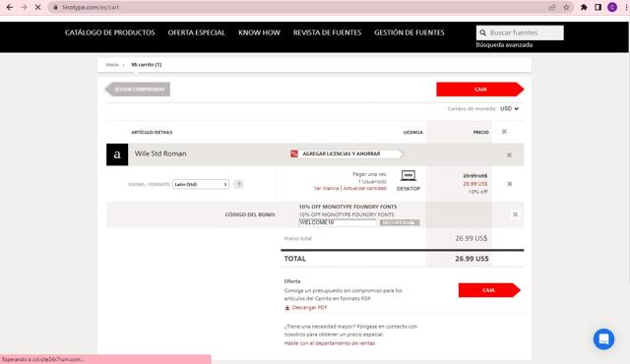
Task: Click the TOTAL 26.99 US$ amount
Action: 472,259
